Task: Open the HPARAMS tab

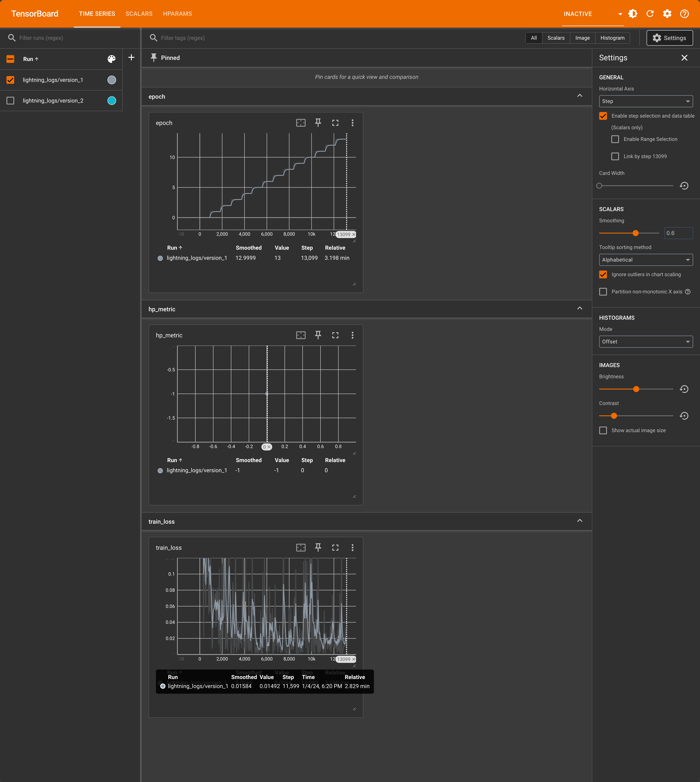Action: (x=177, y=14)
